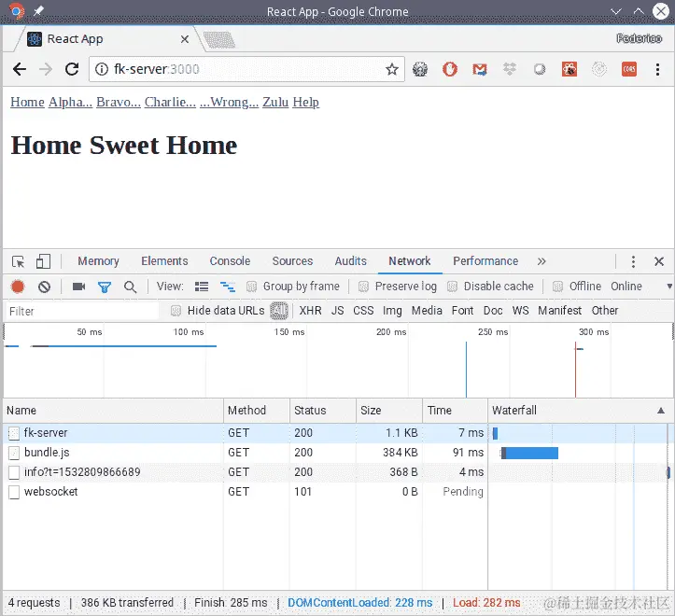Filter requests by WS

[520, 311]
